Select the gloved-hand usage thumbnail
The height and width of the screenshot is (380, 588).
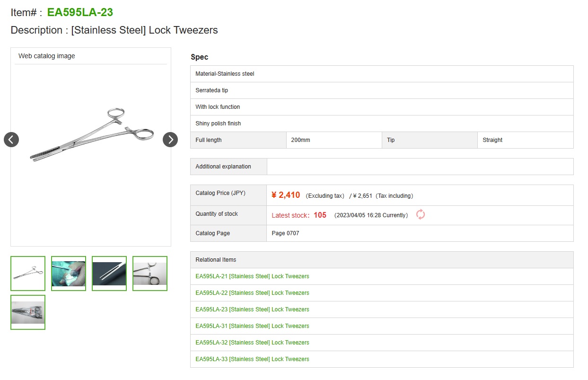click(x=69, y=274)
